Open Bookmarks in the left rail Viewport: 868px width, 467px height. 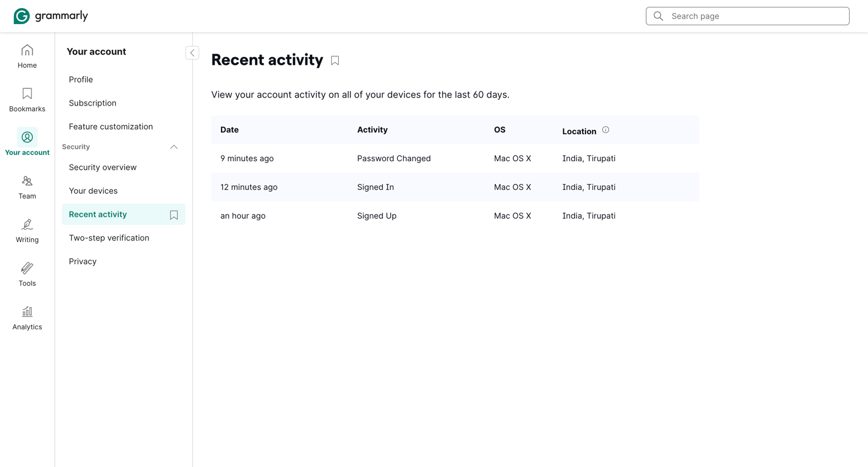pyautogui.click(x=27, y=100)
